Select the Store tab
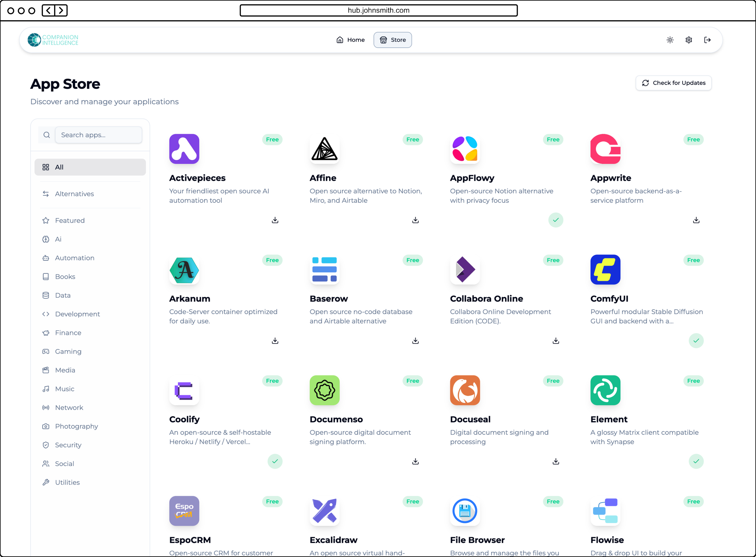The width and height of the screenshot is (756, 557). [392, 40]
